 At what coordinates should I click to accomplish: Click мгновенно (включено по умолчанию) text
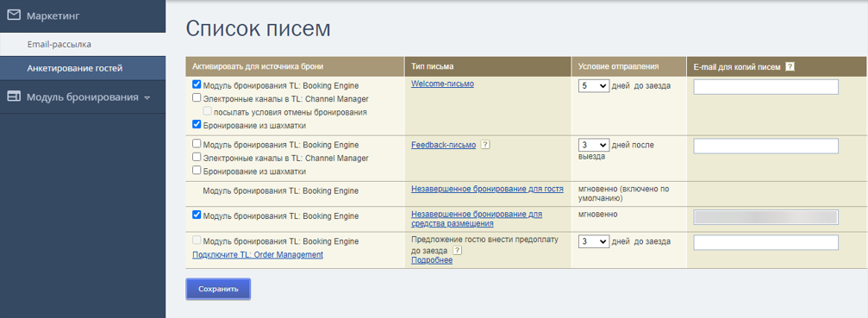624,193
